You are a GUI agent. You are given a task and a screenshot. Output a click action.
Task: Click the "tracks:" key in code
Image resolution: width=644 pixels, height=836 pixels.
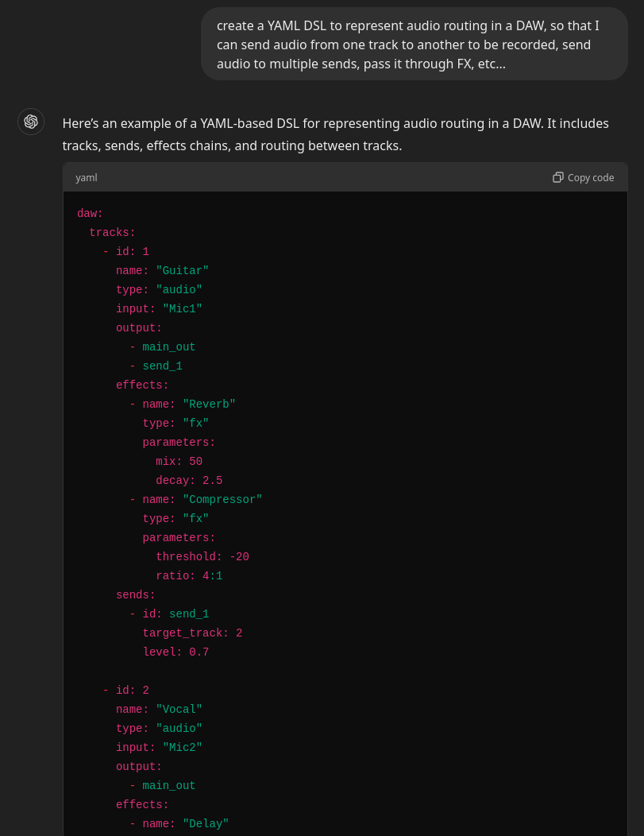point(112,233)
